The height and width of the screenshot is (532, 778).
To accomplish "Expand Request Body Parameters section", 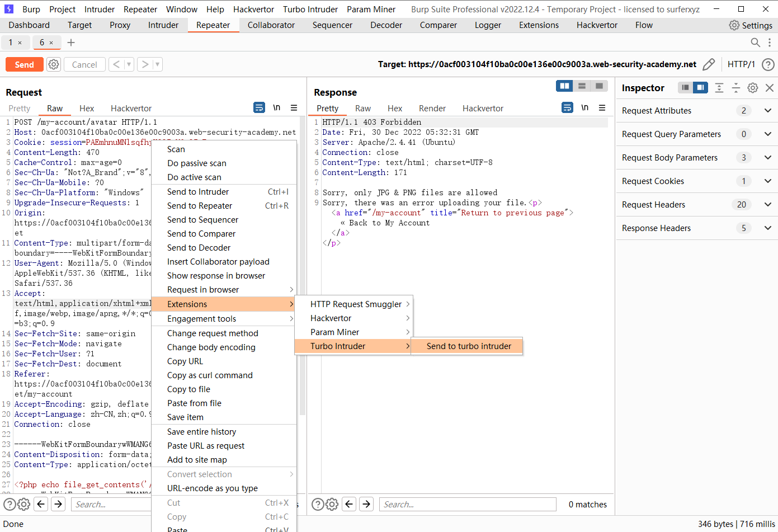I will point(697,158).
